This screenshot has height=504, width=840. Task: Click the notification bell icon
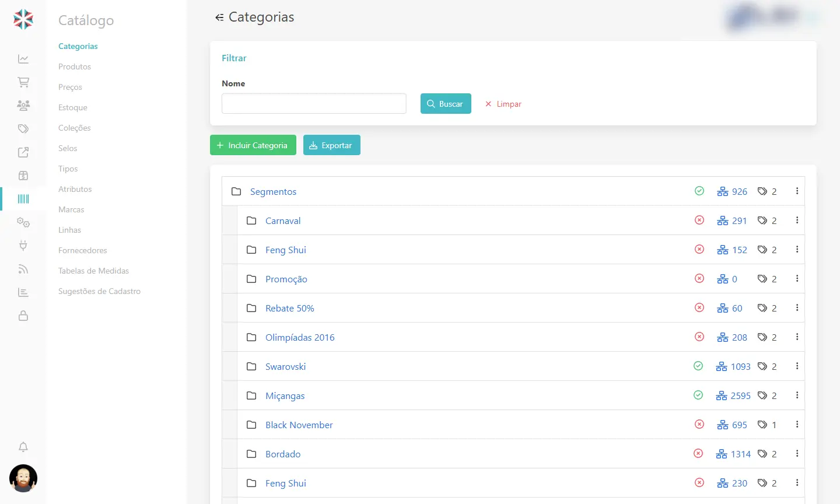pyautogui.click(x=23, y=446)
